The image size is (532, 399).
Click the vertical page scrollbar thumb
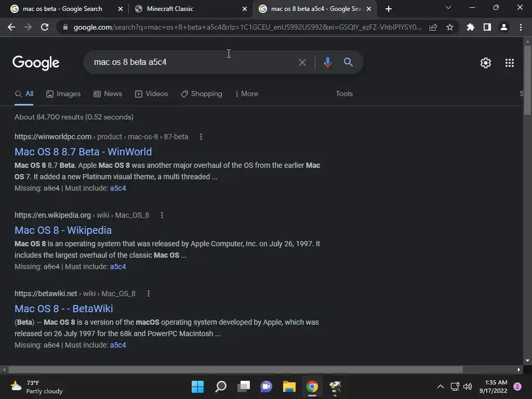(527, 80)
